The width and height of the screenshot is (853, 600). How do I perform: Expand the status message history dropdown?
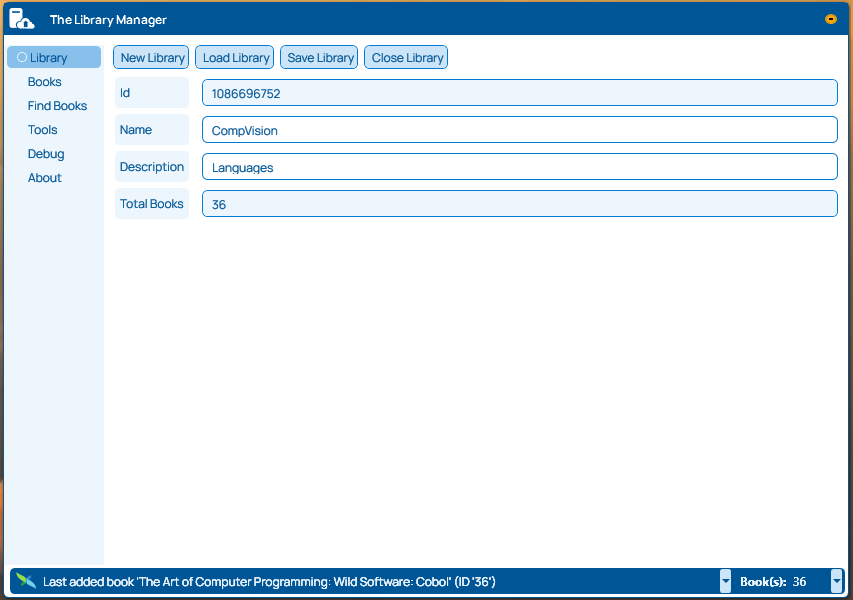pyautogui.click(x=725, y=581)
